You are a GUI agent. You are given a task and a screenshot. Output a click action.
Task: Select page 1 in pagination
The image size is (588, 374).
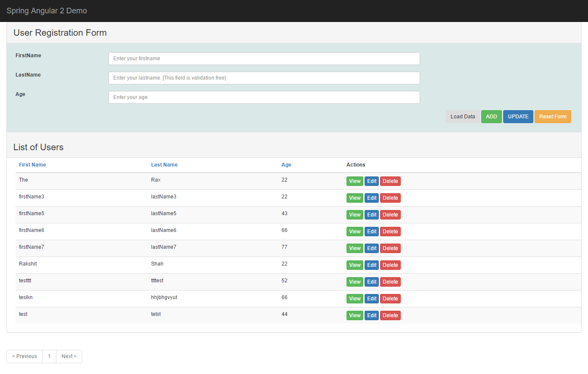tap(49, 356)
